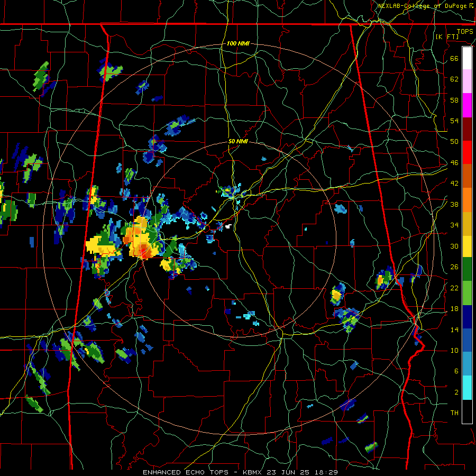Click the navy blue swatch at 14-18
This screenshot has width=476, height=476.
click(x=467, y=317)
